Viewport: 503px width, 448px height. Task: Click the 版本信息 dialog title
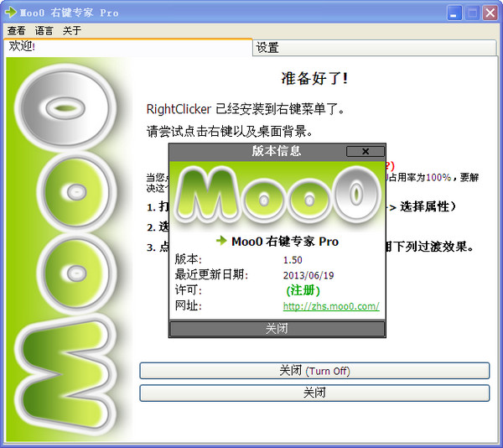pos(277,151)
